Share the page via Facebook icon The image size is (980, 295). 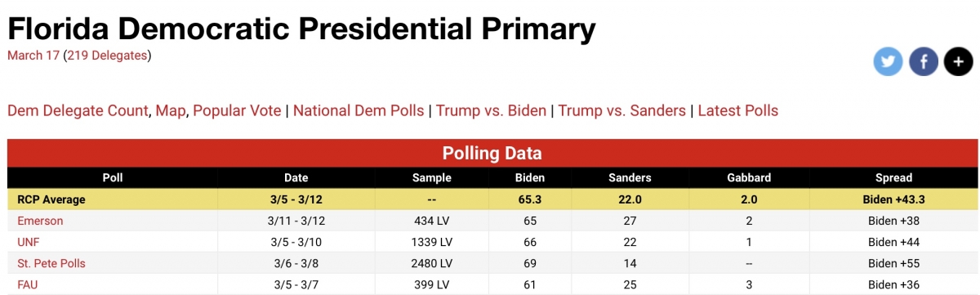pyautogui.click(x=923, y=61)
